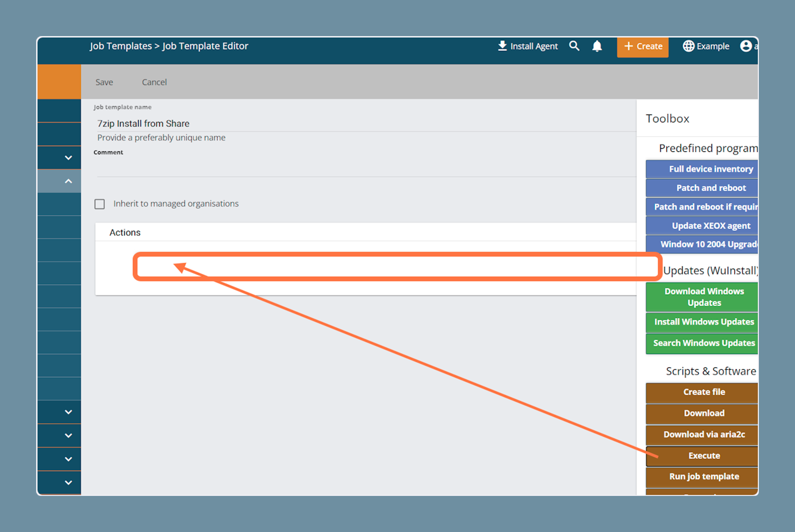Cancel editing the job template
Screen dimensions: 795x532
[x=154, y=82]
